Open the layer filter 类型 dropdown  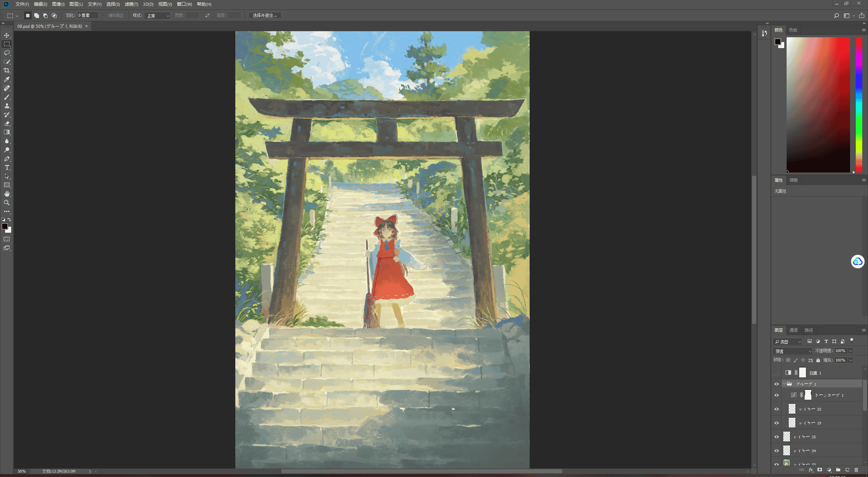pyautogui.click(x=787, y=341)
